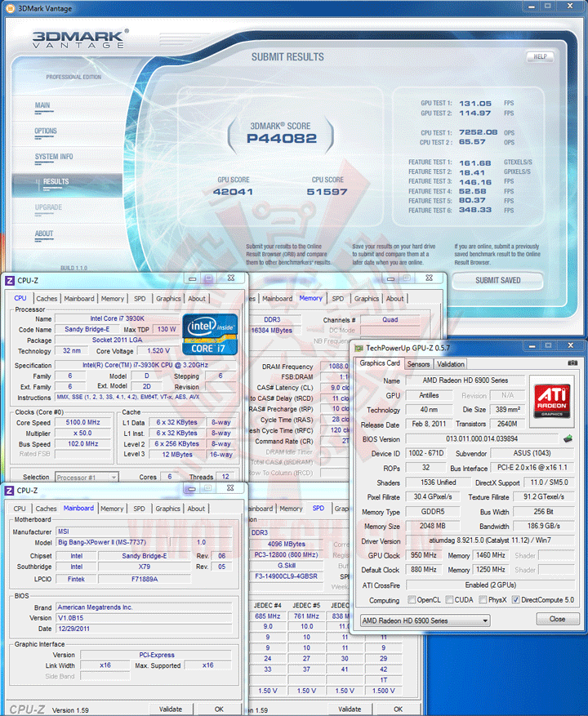The width and height of the screenshot is (588, 716).
Task: Toggle the PhysX checkbox in GPU-Z
Action: [483, 599]
